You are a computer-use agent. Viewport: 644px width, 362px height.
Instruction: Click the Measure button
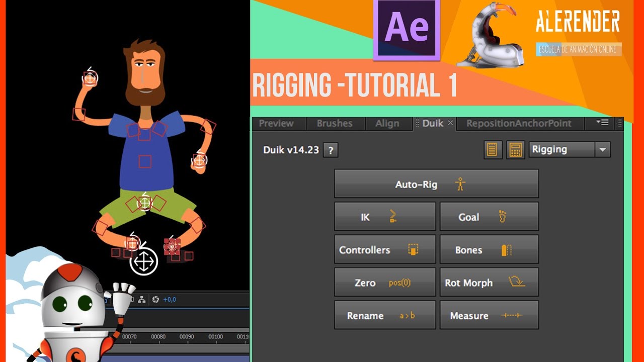tap(489, 315)
